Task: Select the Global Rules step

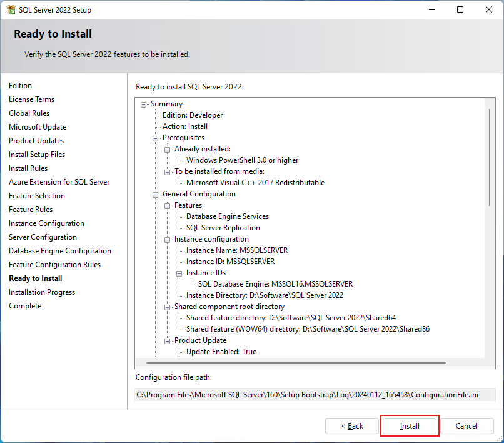Action: click(x=29, y=113)
